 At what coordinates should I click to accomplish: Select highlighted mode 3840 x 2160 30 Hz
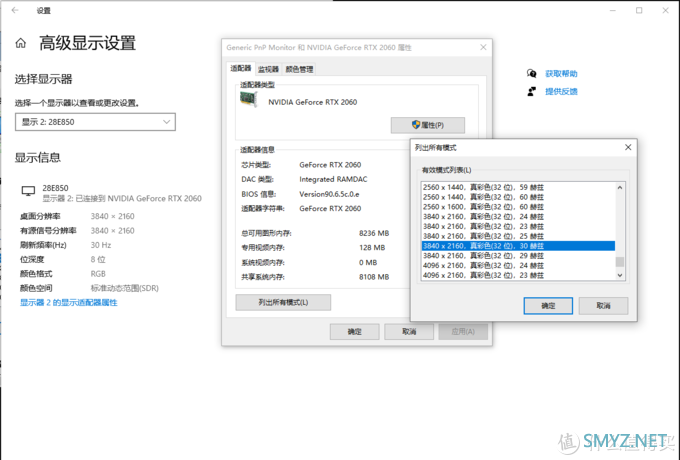click(x=518, y=246)
